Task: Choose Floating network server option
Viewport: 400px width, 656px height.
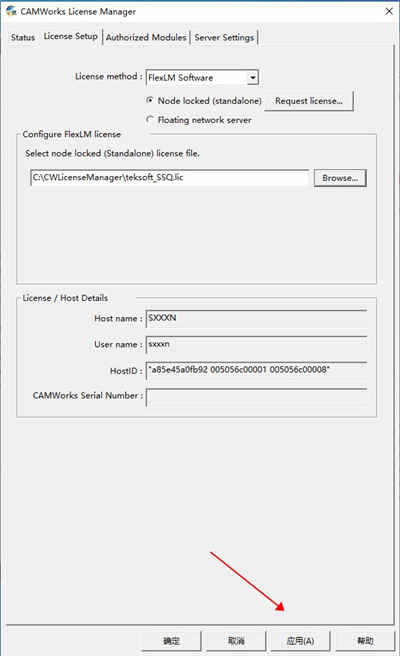Action: [x=199, y=120]
